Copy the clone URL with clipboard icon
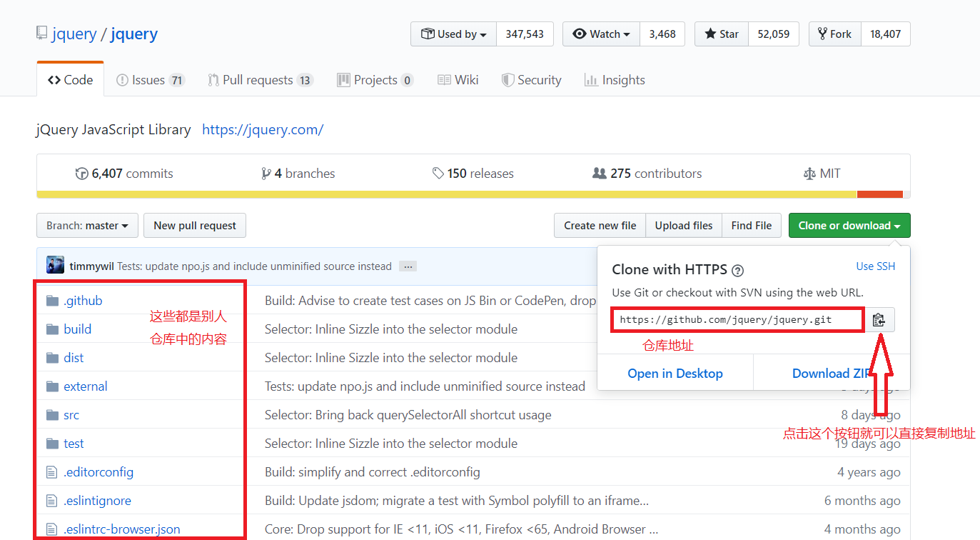The image size is (980, 540). coord(879,320)
